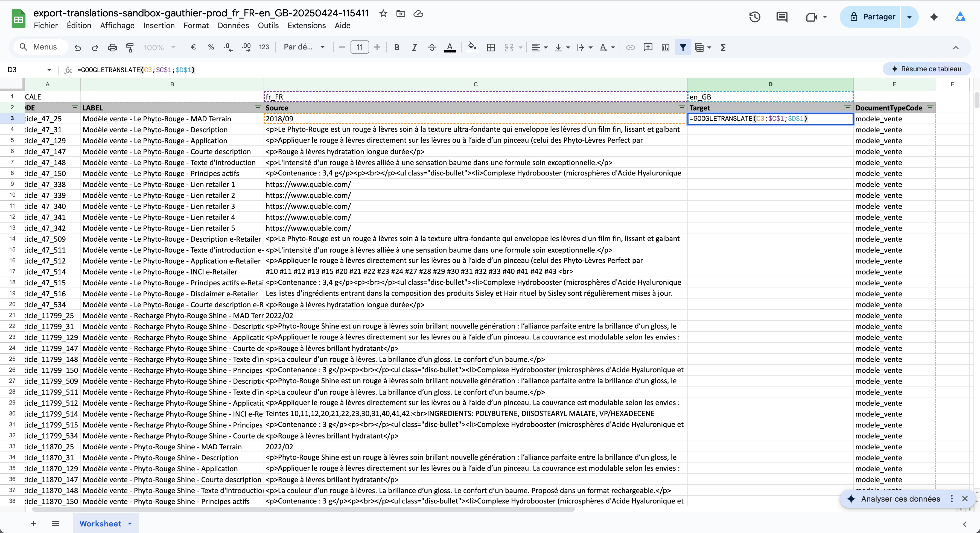Click the print icon in toolbar

(112, 48)
